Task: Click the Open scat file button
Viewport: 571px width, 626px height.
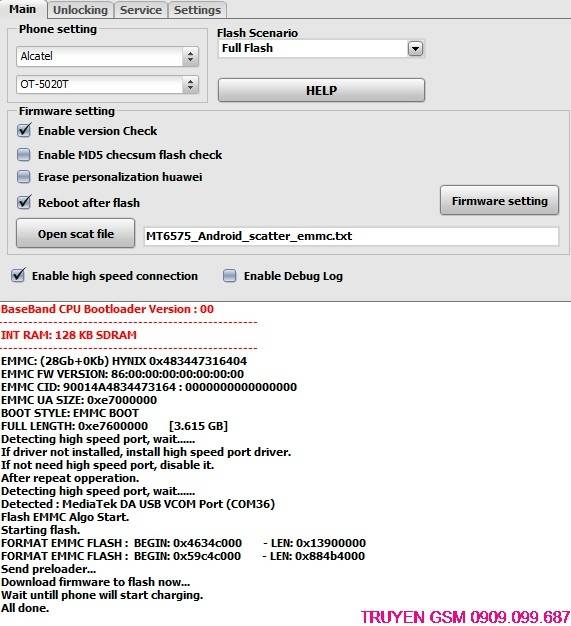Action: 75,234
